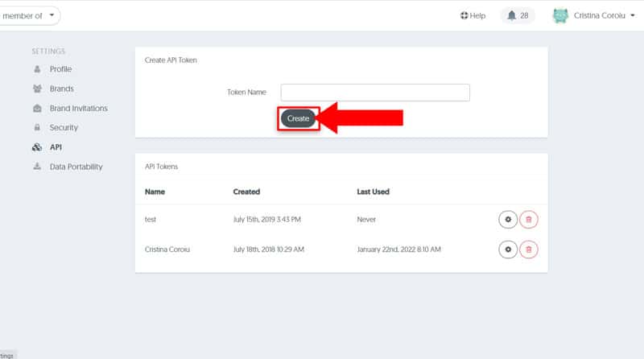Open settings for Cristina Coroiu token
The height and width of the screenshot is (359, 644).
pyautogui.click(x=508, y=250)
